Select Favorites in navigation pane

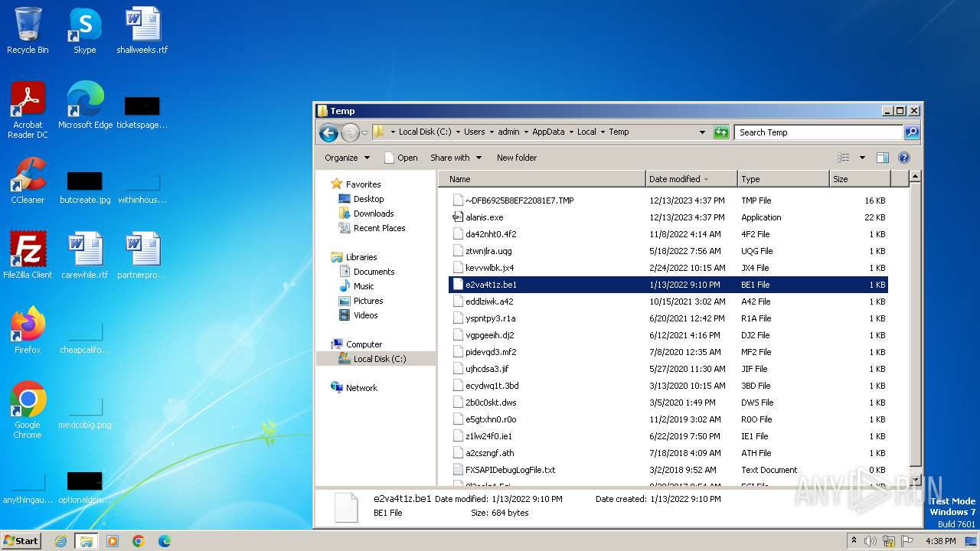point(356,184)
